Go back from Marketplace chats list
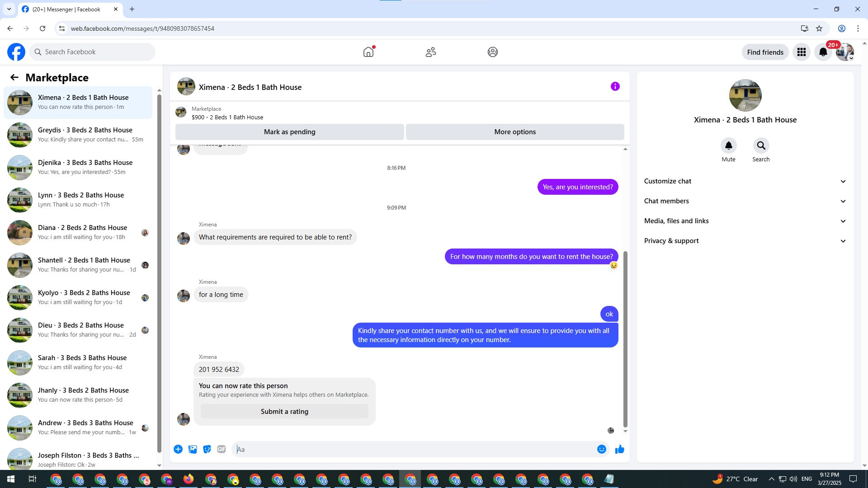Image resolution: width=868 pixels, height=488 pixels. (14, 77)
